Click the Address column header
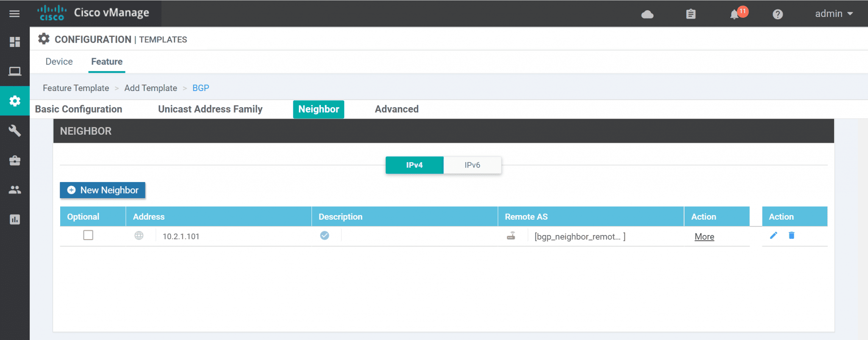 (219, 216)
